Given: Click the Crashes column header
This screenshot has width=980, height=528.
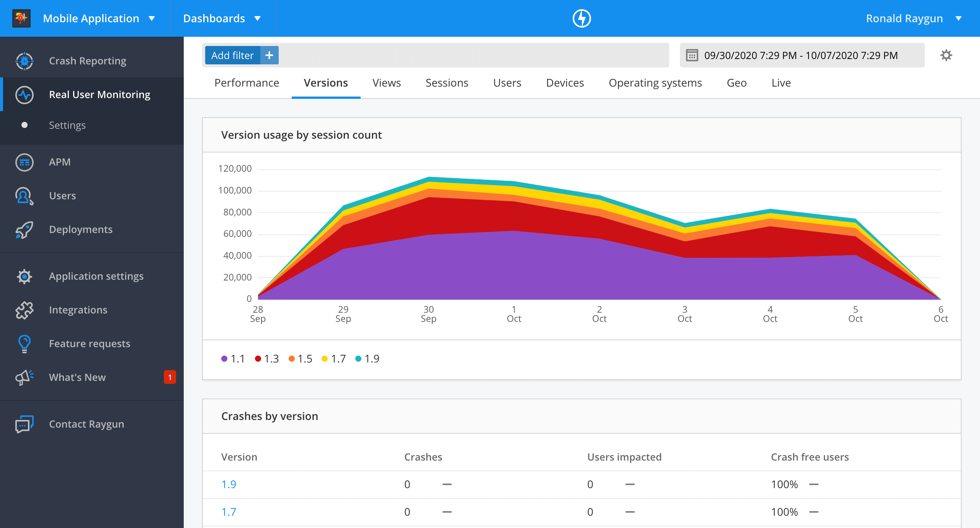Looking at the screenshot, I should pos(423,457).
